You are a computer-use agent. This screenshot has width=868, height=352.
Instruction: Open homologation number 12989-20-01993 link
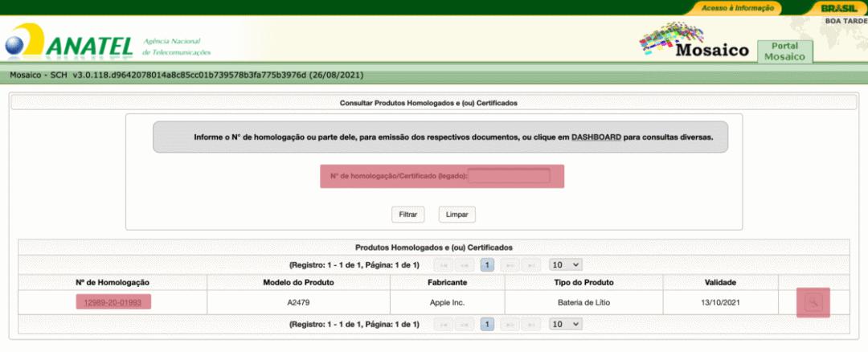click(113, 303)
